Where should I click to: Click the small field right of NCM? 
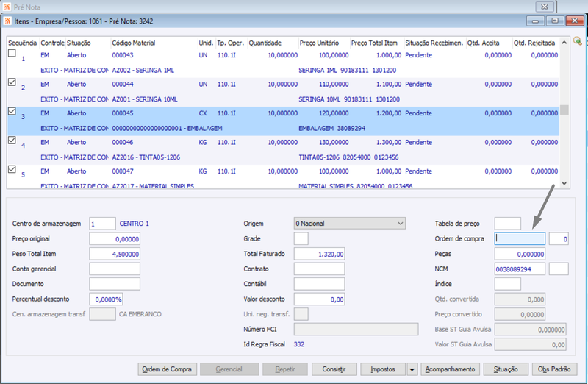[559, 269]
